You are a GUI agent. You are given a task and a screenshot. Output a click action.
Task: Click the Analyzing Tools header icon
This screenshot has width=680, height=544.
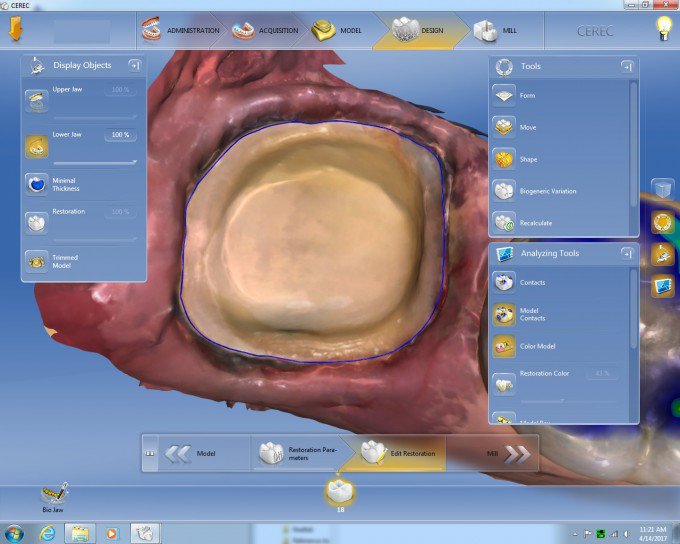[504, 254]
